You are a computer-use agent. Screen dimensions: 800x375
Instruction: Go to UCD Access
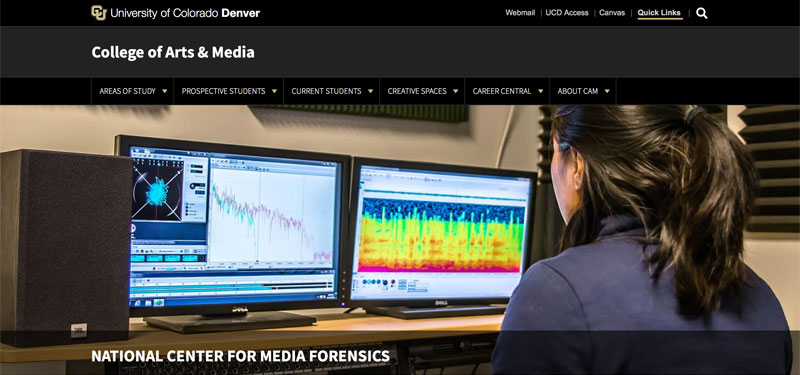(x=567, y=13)
